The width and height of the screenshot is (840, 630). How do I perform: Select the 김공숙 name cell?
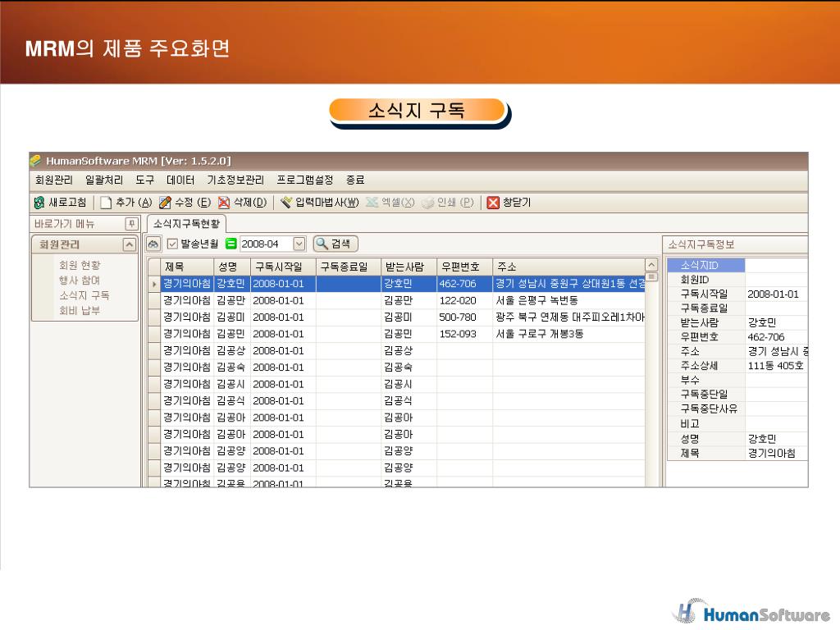click(232, 367)
